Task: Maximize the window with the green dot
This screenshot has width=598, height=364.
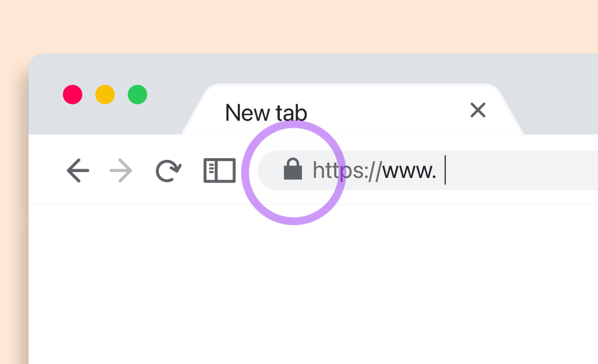Action: pyautogui.click(x=137, y=94)
